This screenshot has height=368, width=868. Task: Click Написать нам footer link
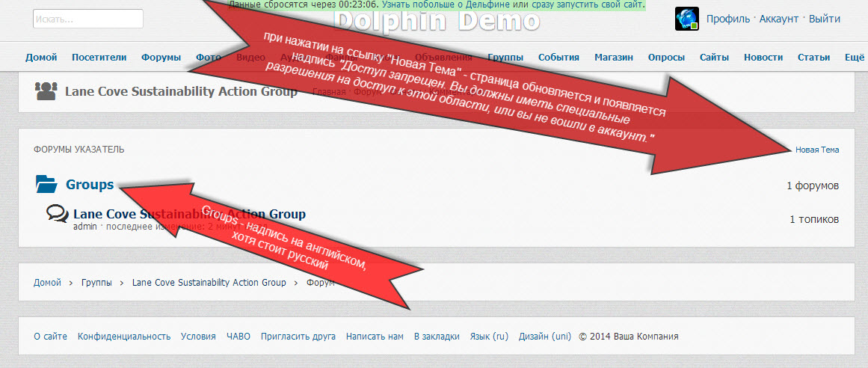[x=375, y=337]
